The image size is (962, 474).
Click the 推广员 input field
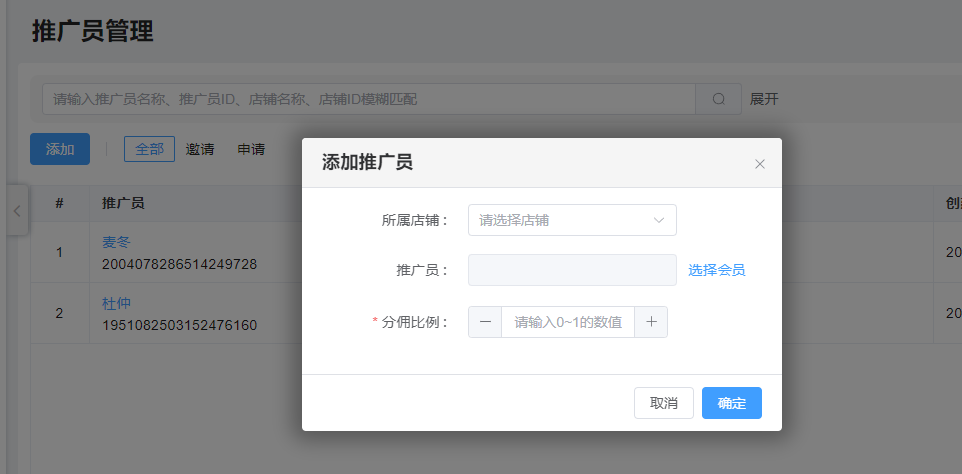click(572, 270)
